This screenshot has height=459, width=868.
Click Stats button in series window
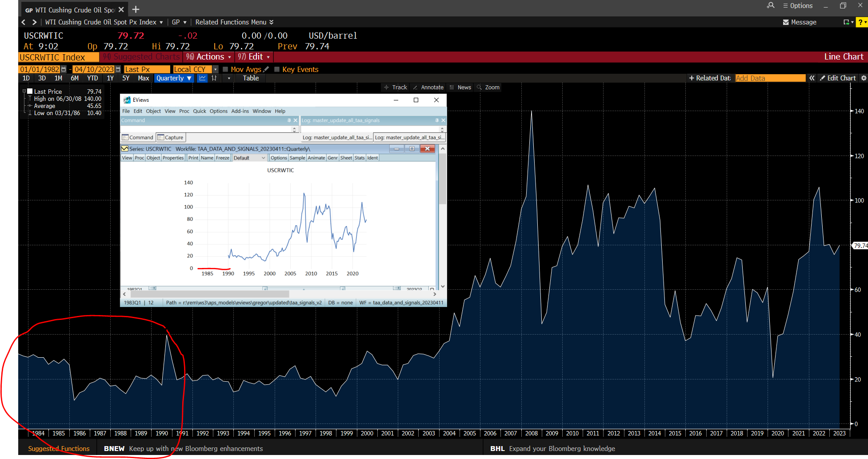[x=360, y=158]
